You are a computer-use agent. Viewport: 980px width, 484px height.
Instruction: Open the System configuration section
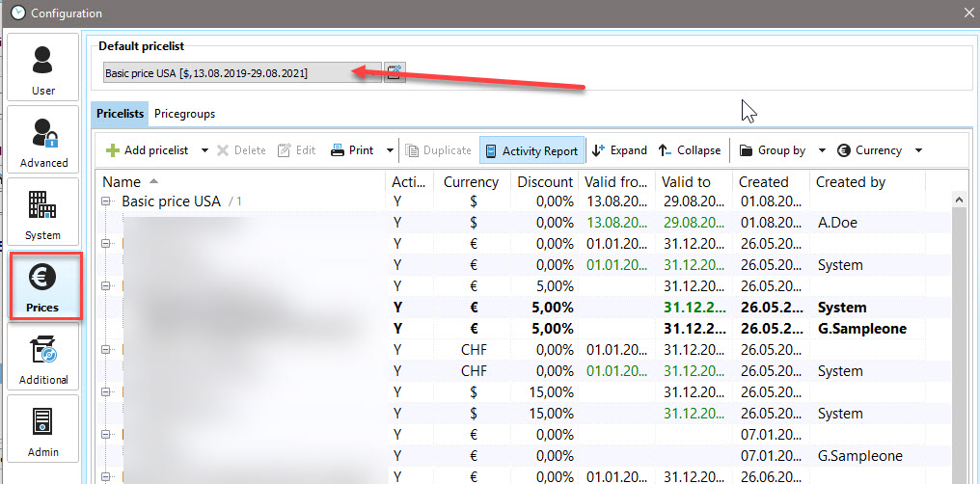(x=43, y=212)
